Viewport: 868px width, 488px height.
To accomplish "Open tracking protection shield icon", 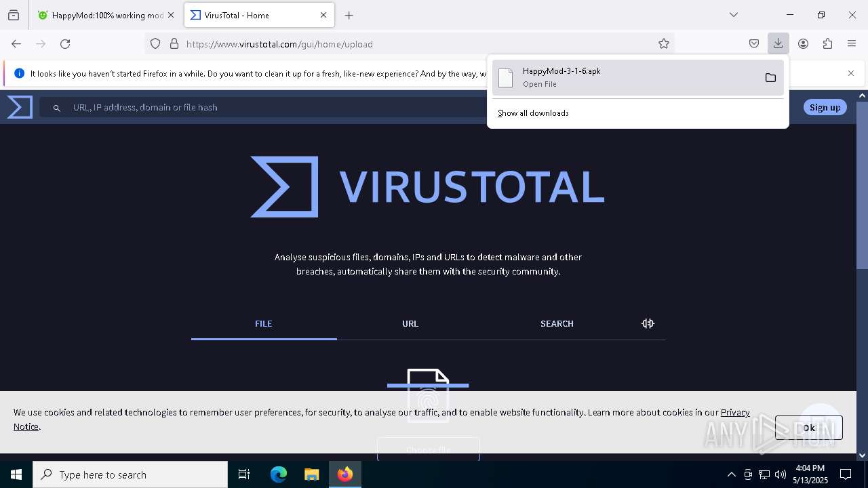I will [155, 44].
